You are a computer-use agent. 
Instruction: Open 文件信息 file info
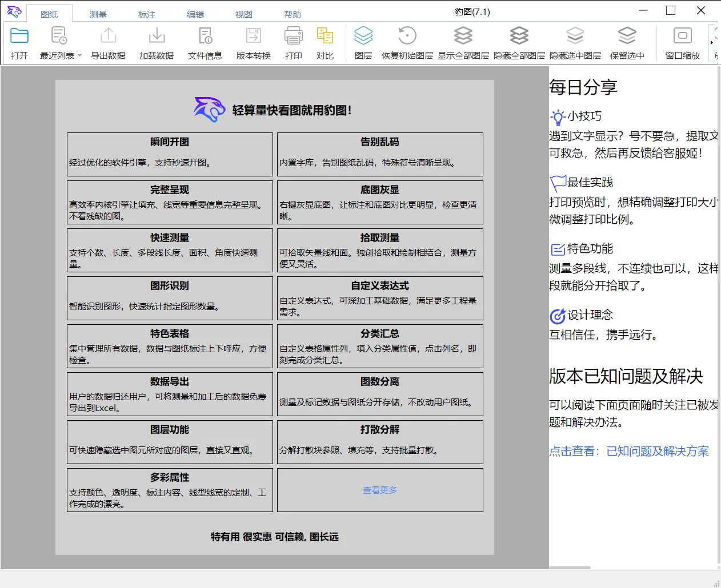click(x=205, y=37)
